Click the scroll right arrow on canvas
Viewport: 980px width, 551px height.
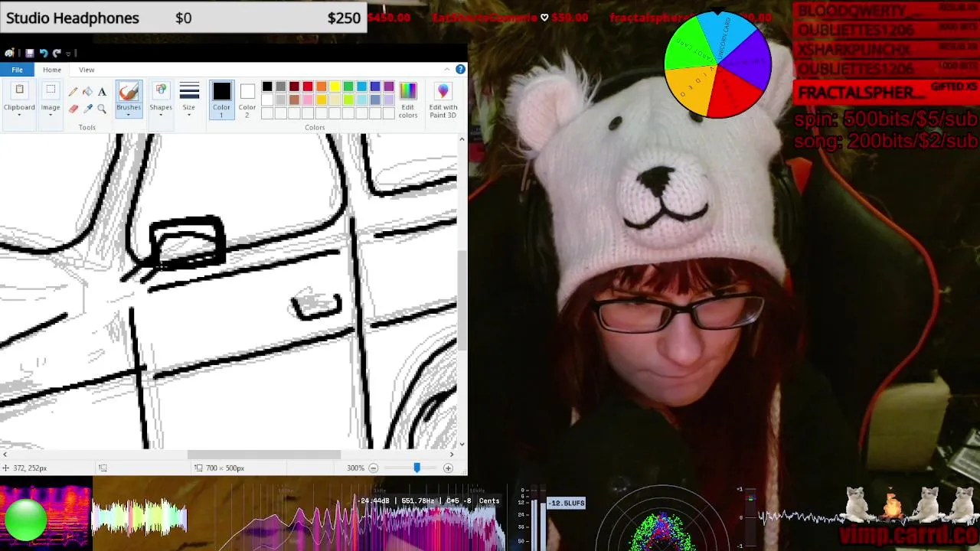[x=452, y=455]
